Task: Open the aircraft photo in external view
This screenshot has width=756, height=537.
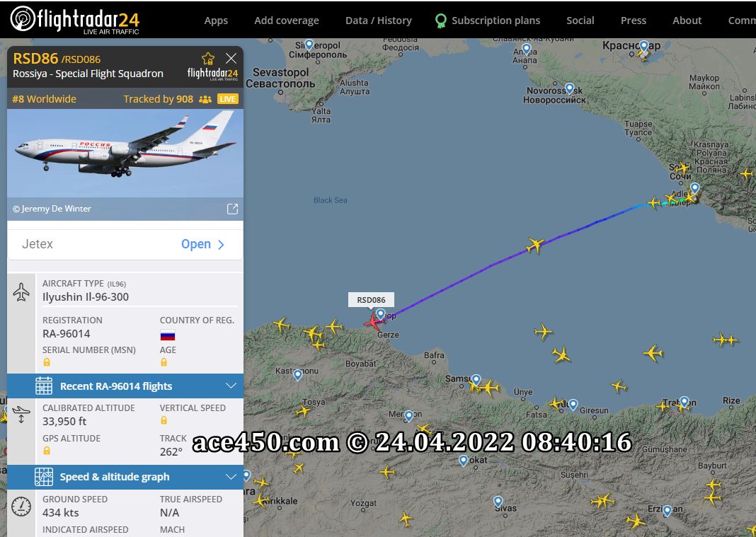Action: pyautogui.click(x=232, y=209)
